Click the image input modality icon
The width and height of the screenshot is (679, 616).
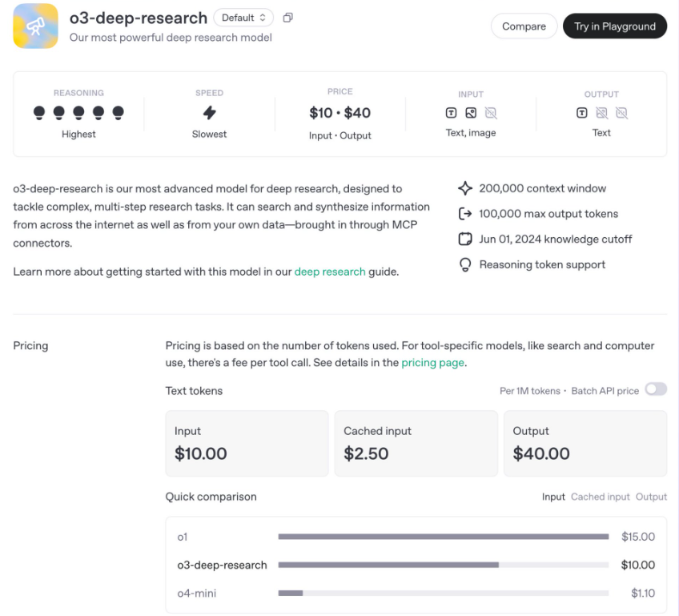point(471,114)
